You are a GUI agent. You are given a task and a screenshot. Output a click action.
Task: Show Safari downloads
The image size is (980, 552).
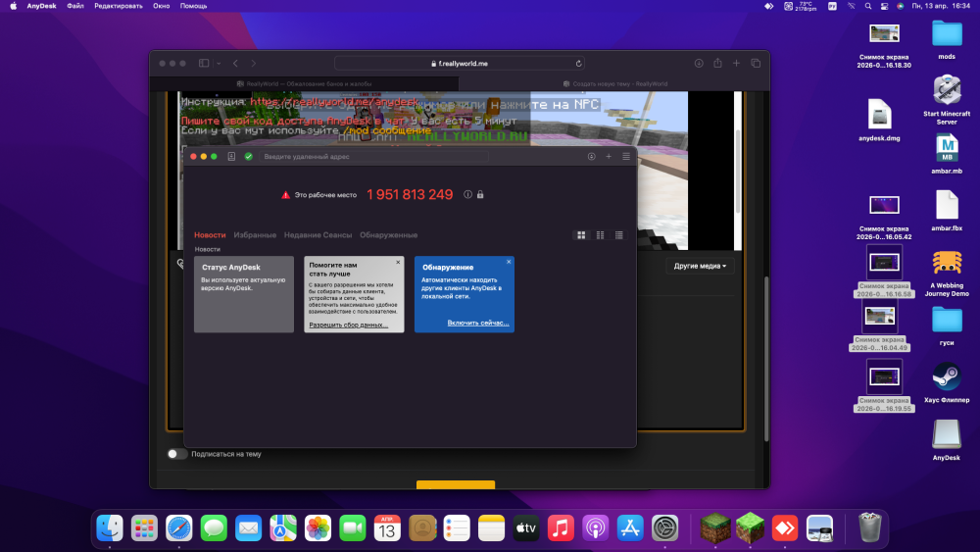699,63
